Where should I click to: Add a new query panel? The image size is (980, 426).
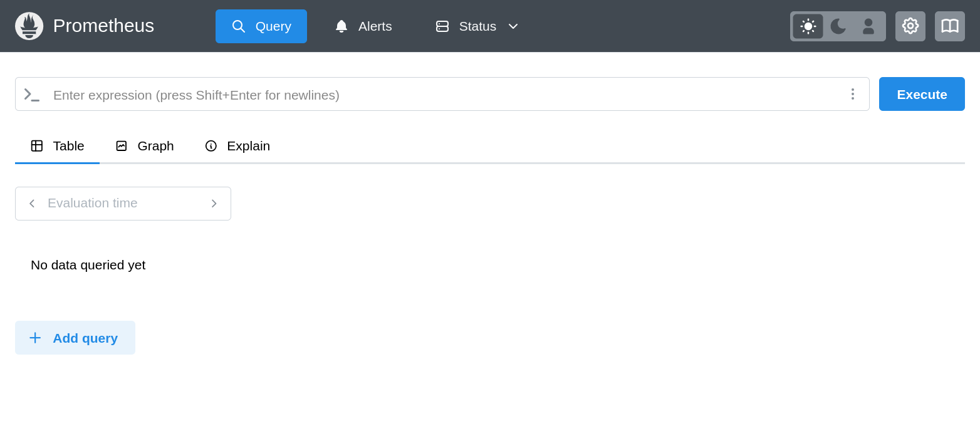pyautogui.click(x=75, y=338)
